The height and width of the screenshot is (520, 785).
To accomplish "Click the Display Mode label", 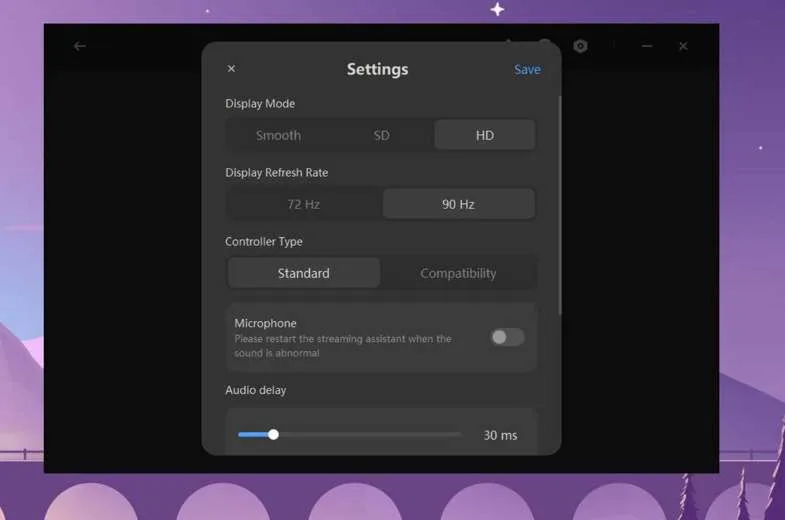I will [260, 104].
